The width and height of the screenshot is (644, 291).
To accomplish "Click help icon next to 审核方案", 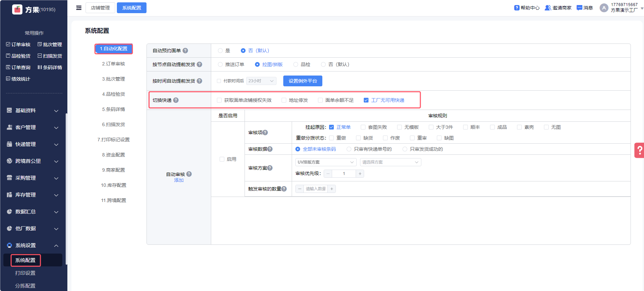I will (270, 168).
